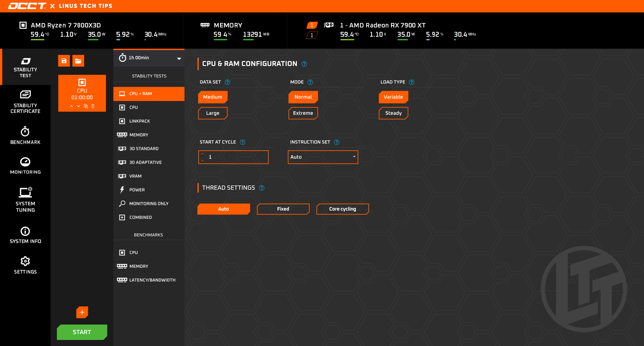Select the LATENCY/BANDWIDTH benchmark

[149, 280]
